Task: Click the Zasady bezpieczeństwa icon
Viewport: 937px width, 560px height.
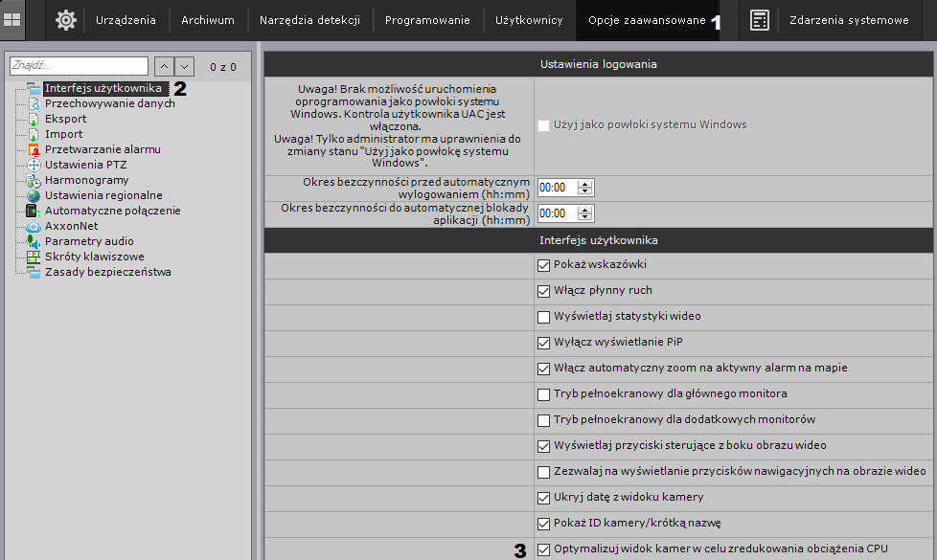Action: point(34,272)
